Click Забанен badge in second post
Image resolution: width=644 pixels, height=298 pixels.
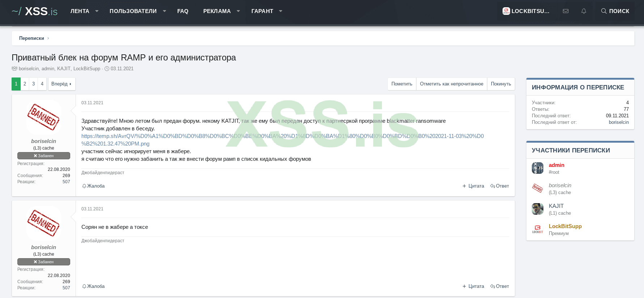click(44, 262)
